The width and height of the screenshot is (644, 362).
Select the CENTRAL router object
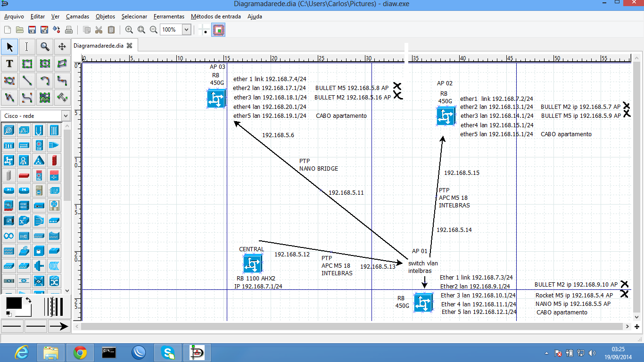click(253, 264)
